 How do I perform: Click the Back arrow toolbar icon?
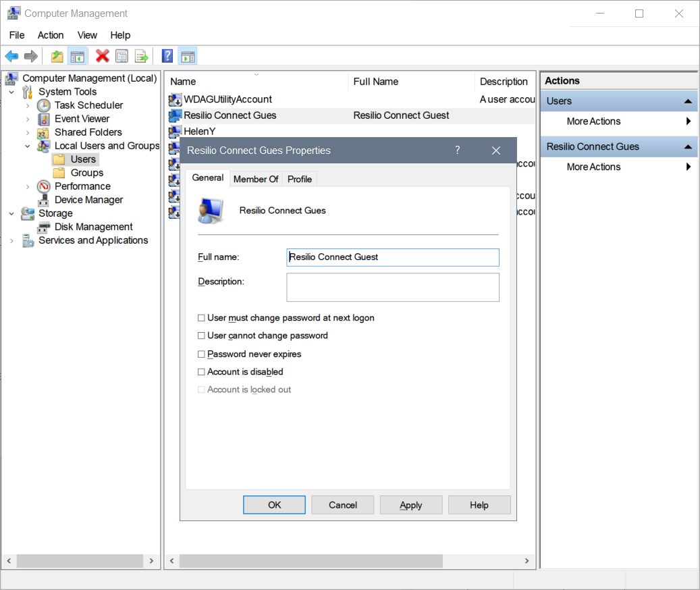pyautogui.click(x=11, y=56)
